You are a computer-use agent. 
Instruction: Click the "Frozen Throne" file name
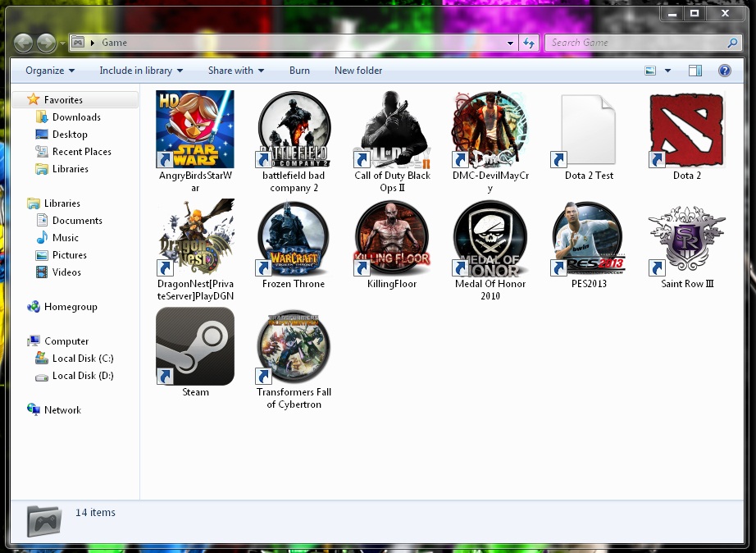(294, 284)
